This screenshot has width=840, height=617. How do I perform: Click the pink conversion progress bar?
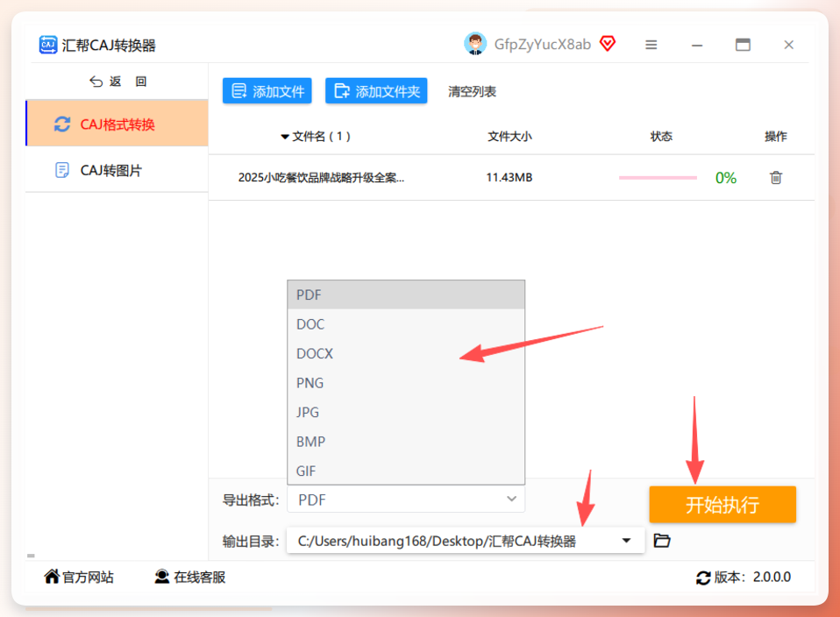(658, 177)
